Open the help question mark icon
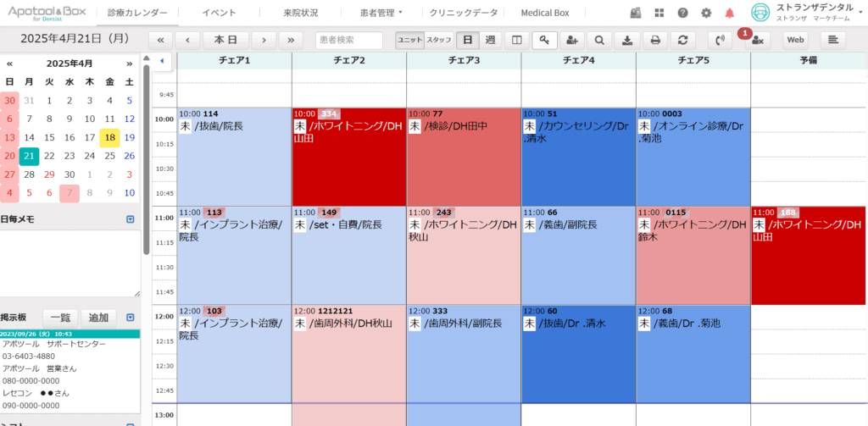The width and height of the screenshot is (868, 426). [x=683, y=13]
